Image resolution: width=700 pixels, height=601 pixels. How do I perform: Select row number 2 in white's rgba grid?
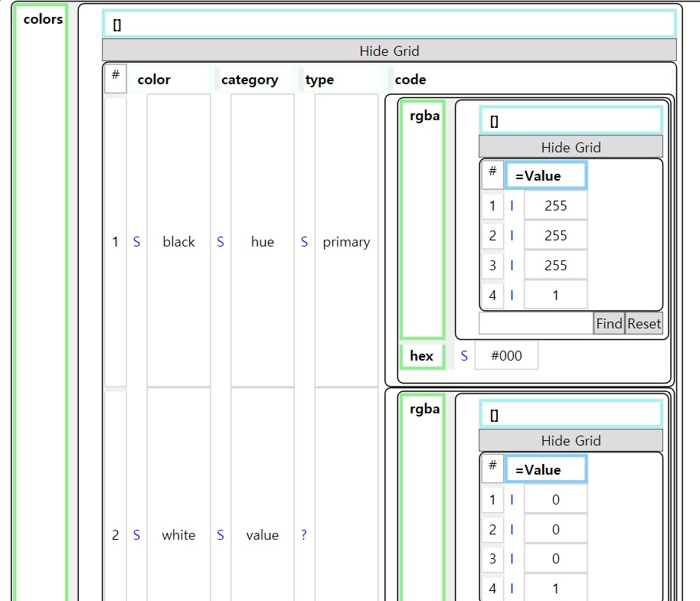click(492, 529)
